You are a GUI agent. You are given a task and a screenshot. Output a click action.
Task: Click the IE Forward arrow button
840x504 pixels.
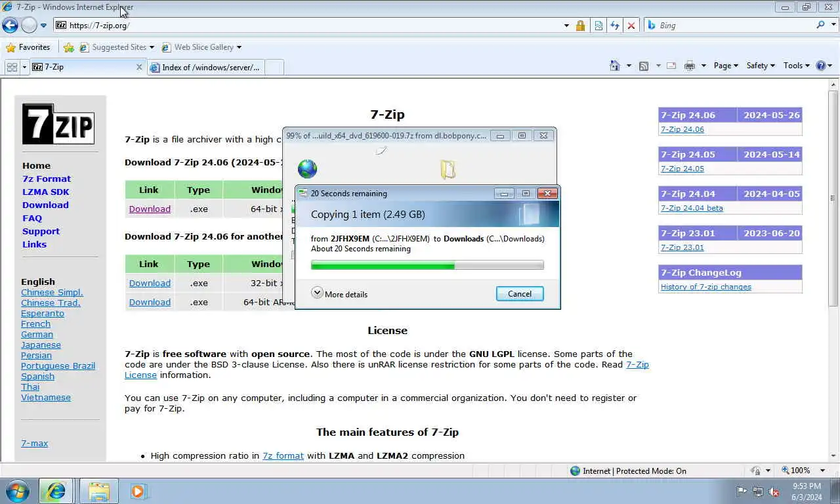point(29,26)
